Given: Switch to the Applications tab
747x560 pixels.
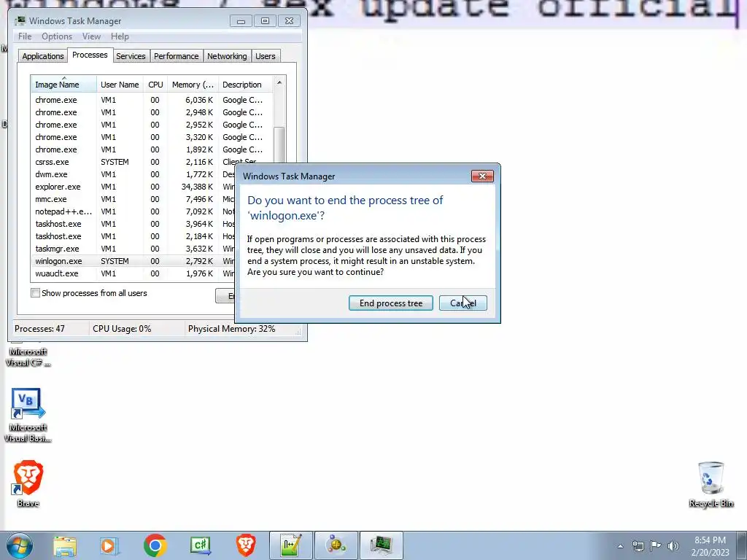Looking at the screenshot, I should point(43,56).
